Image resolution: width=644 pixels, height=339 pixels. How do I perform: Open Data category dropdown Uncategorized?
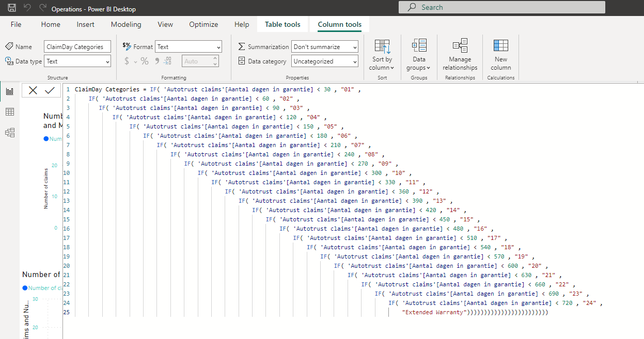pyautogui.click(x=325, y=61)
